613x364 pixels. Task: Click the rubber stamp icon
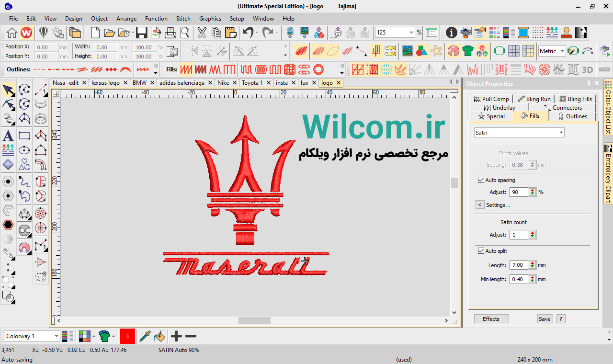click(567, 33)
